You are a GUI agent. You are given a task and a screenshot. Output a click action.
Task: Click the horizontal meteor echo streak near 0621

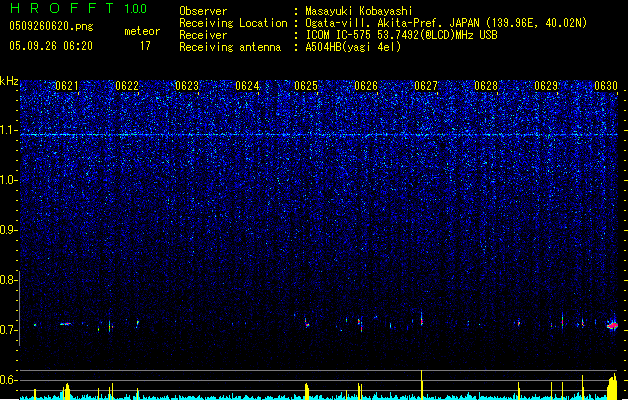tap(66, 324)
